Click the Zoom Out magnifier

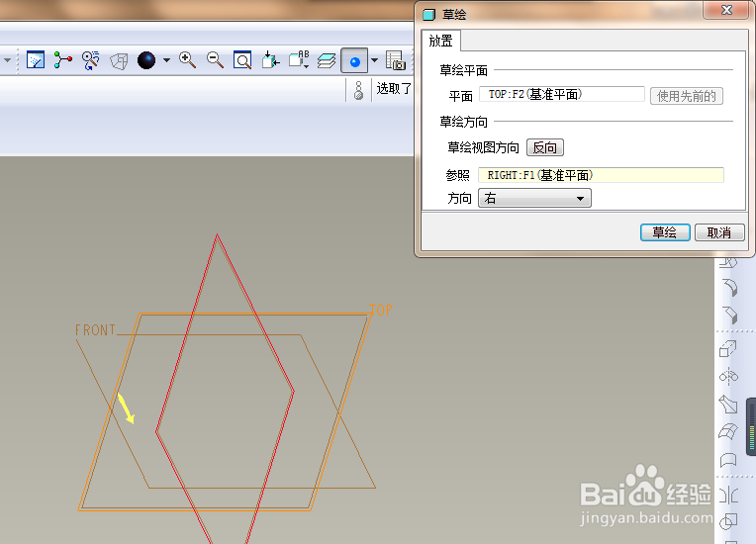pyautogui.click(x=215, y=60)
